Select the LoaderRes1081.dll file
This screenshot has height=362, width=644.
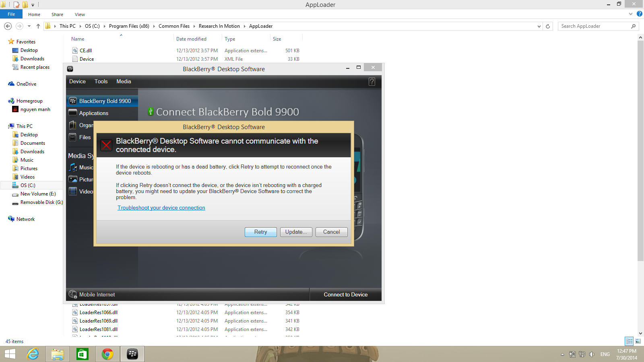point(99,329)
